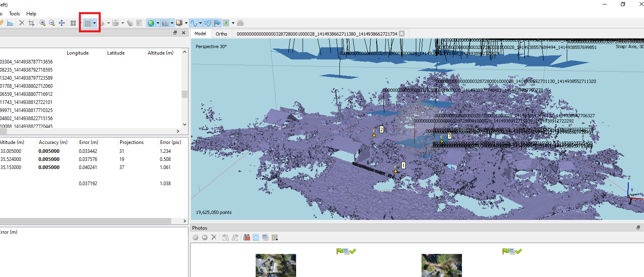Viewport: 644px width, 277px height.
Task: Click the cameras list scroll-down arrow
Action: pyautogui.click(x=184, y=125)
